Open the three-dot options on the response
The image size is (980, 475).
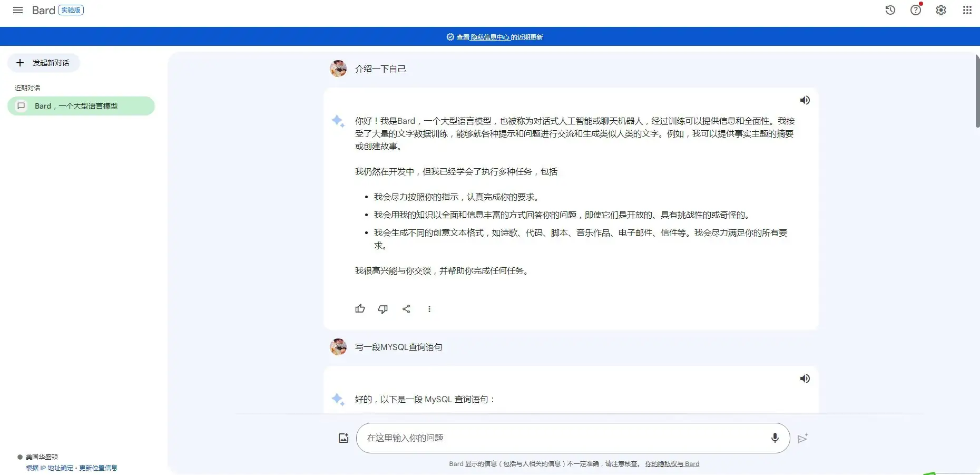click(x=429, y=308)
